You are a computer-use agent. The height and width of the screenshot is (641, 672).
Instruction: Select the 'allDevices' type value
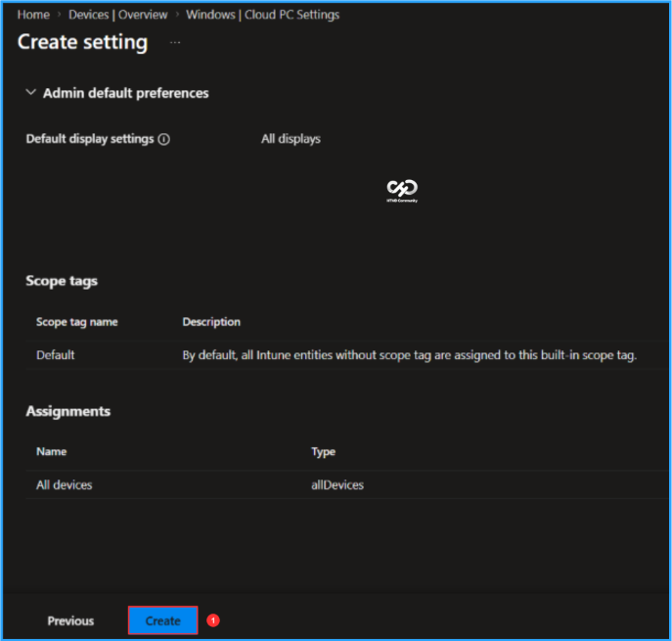[337, 485]
